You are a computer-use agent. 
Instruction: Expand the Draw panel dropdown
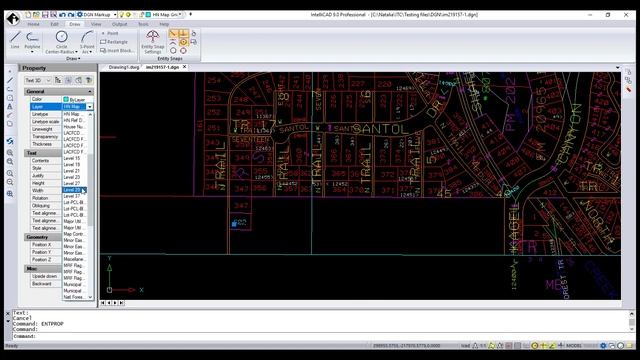pos(73,59)
